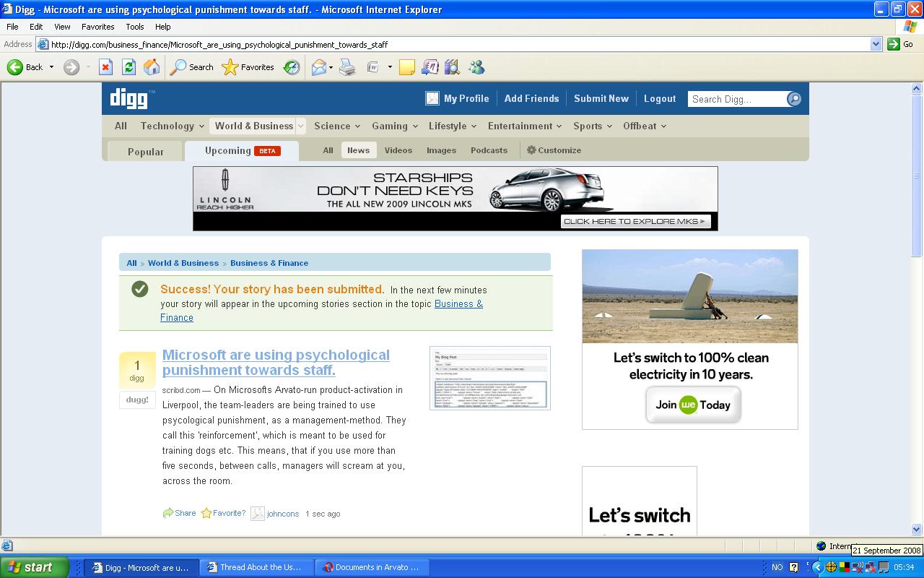Click the johncons user avatar icon

257,514
